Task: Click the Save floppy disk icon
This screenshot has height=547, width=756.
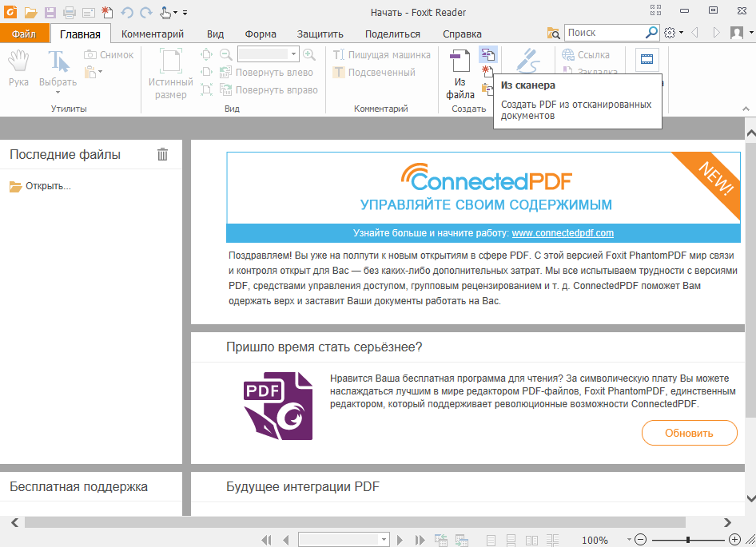Action: (x=50, y=13)
